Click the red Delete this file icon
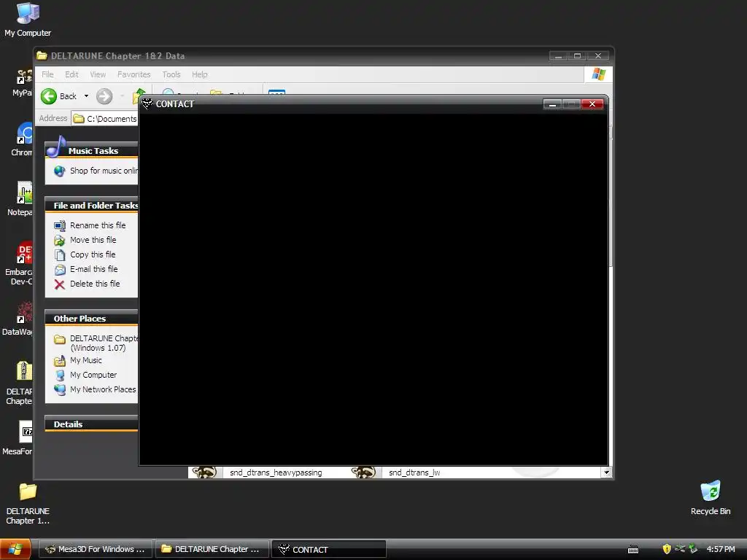Screen dimensions: 747x560 point(60,284)
